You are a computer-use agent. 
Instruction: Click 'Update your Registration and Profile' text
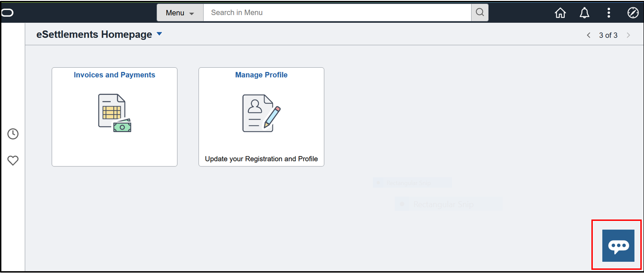click(261, 159)
